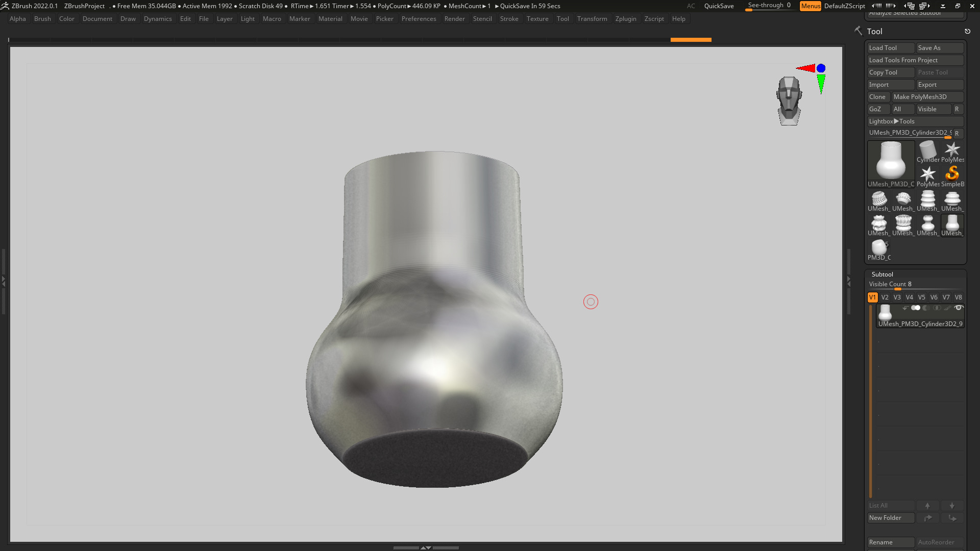Enable subtool visibility set V8
This screenshot has height=551, width=980.
[958, 297]
